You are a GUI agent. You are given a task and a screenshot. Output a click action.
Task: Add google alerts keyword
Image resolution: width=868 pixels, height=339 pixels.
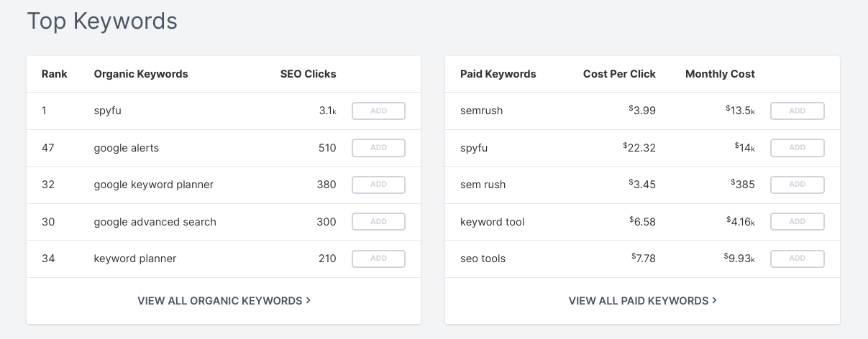click(x=378, y=148)
